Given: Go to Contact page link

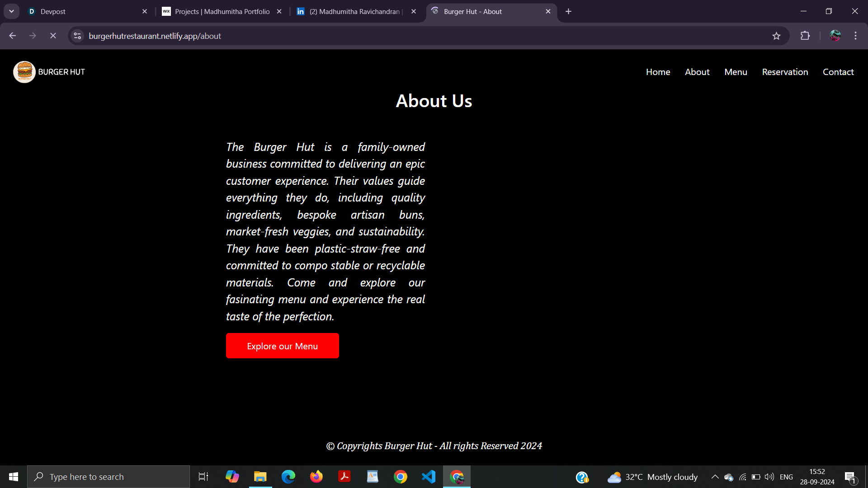Looking at the screenshot, I should pyautogui.click(x=838, y=72).
